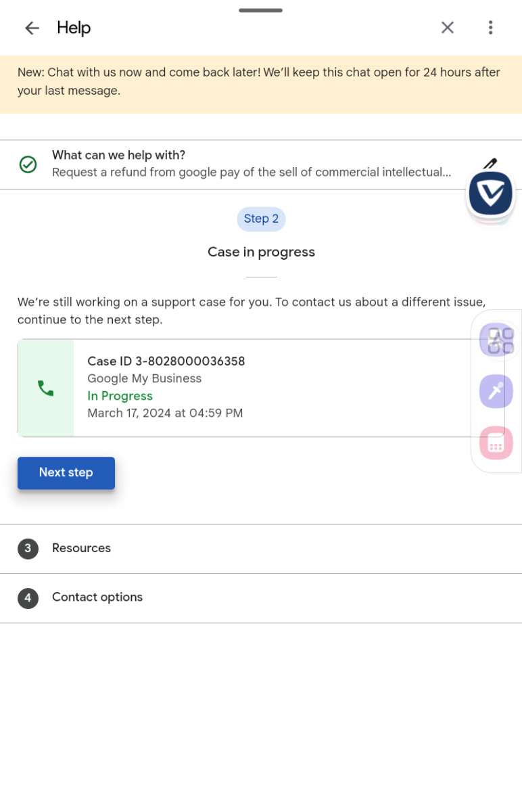The width and height of the screenshot is (522, 812).
Task: Tap the Step 2 chip
Action: point(261,219)
